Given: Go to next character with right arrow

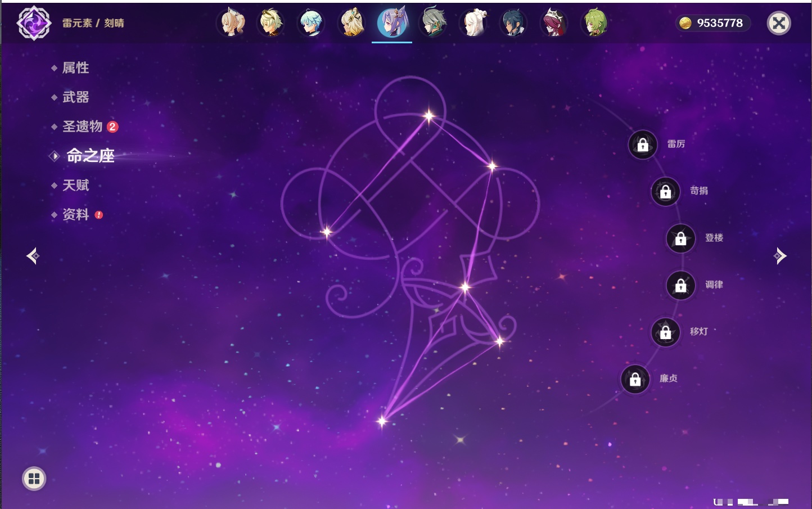Looking at the screenshot, I should click(x=780, y=256).
